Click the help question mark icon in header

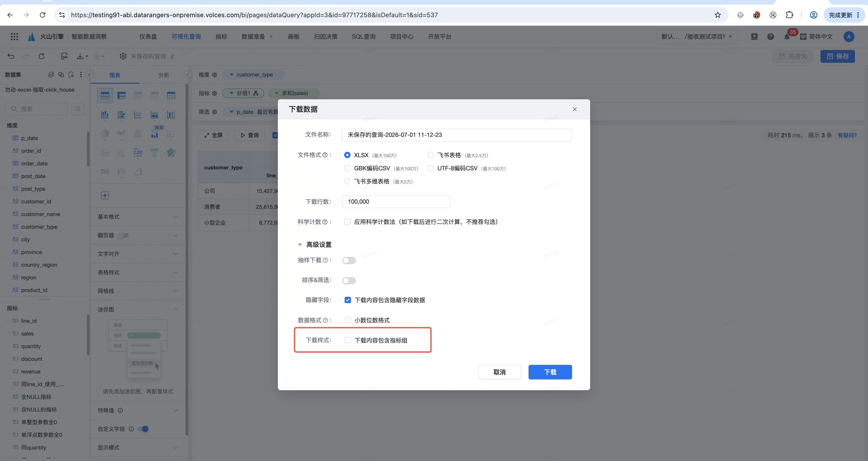point(770,36)
